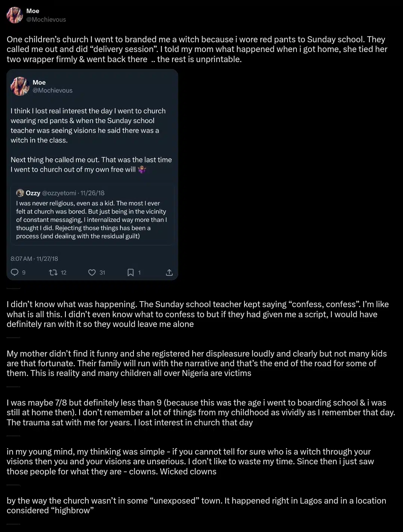Open the 8:07 AM · 11/27/18 timestamp

(x=34, y=259)
